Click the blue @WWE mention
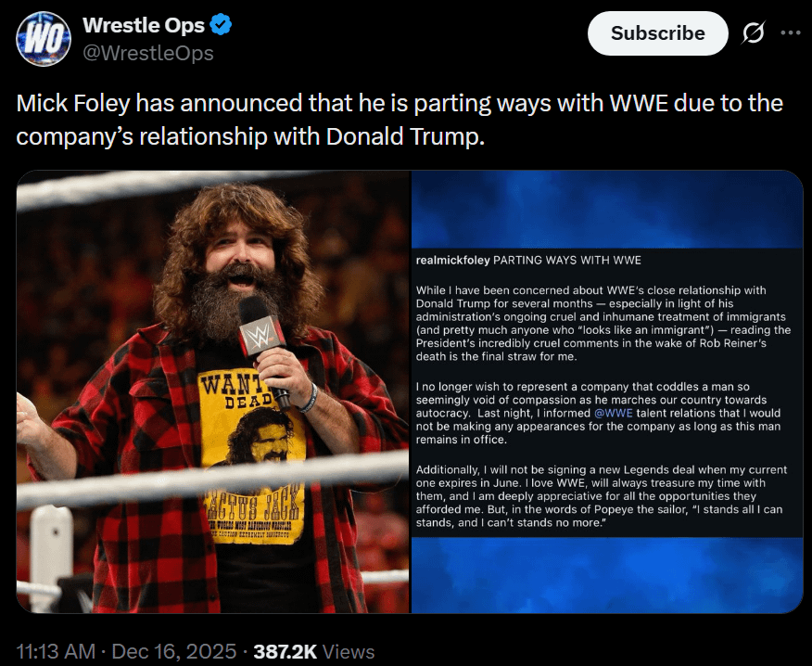 pos(613,413)
